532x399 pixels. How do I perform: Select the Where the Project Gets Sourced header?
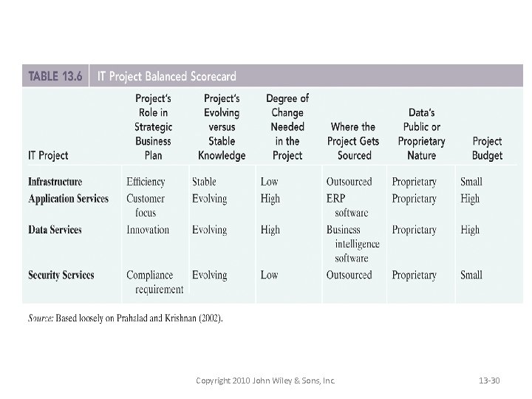(353, 140)
